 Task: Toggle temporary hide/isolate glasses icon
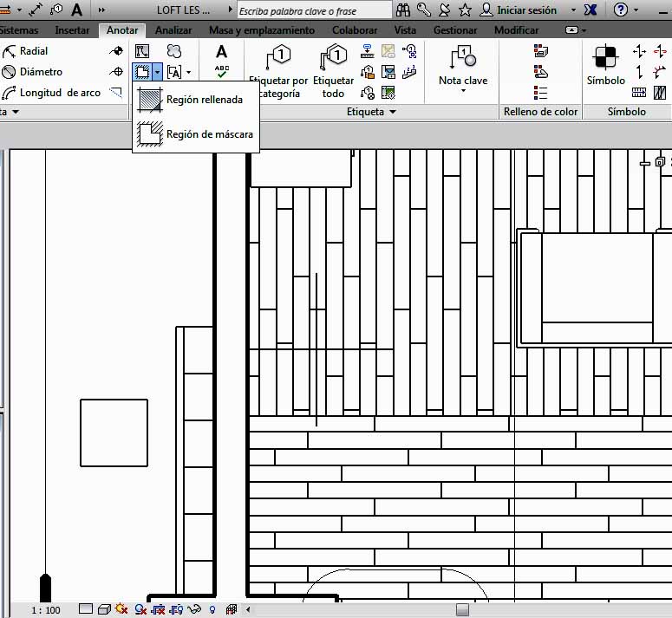click(x=194, y=609)
